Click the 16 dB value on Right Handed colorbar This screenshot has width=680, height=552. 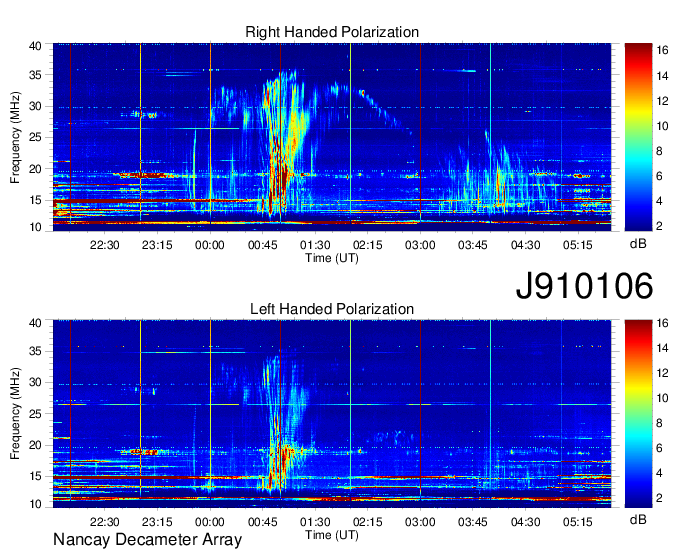662,51
